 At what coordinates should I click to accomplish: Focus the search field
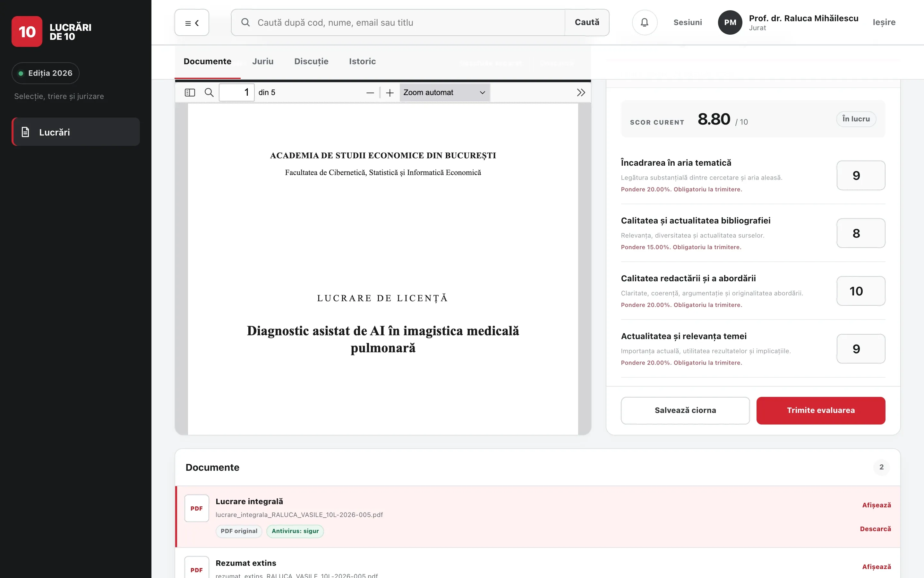pyautogui.click(x=398, y=22)
